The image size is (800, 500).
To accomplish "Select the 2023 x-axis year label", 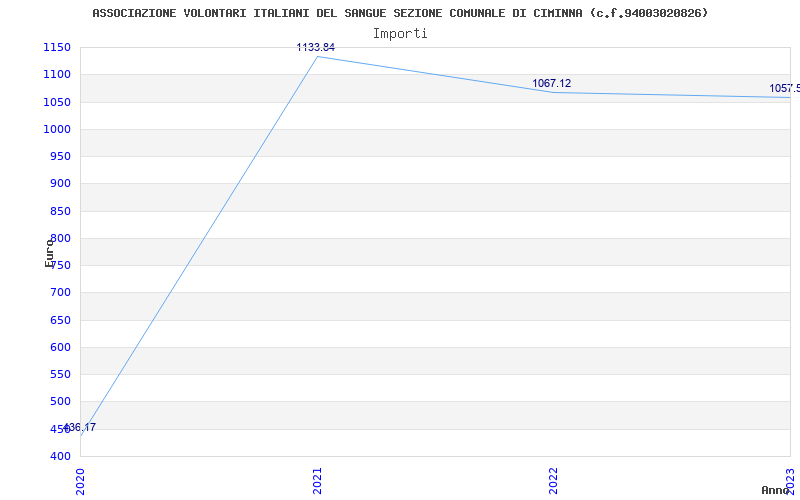I will pos(790,481).
